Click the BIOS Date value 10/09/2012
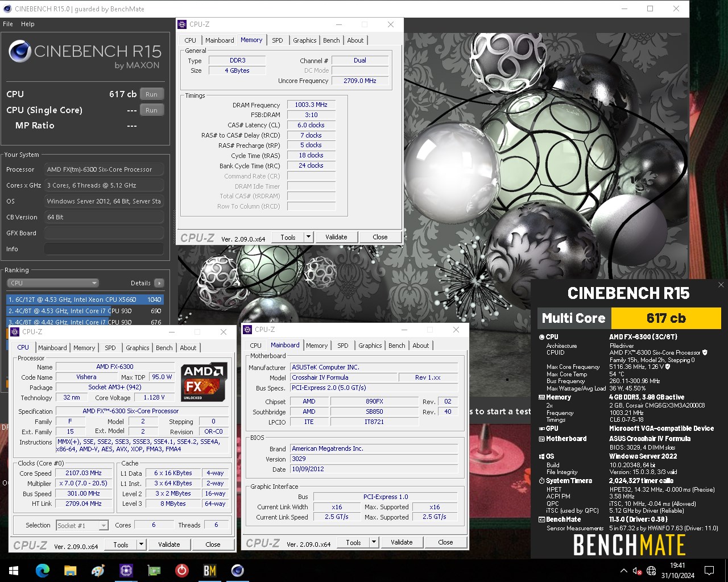 (374, 469)
